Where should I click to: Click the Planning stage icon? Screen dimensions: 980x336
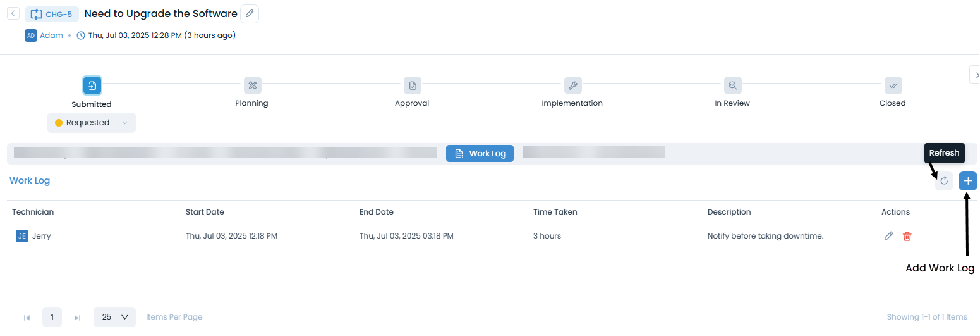[252, 85]
